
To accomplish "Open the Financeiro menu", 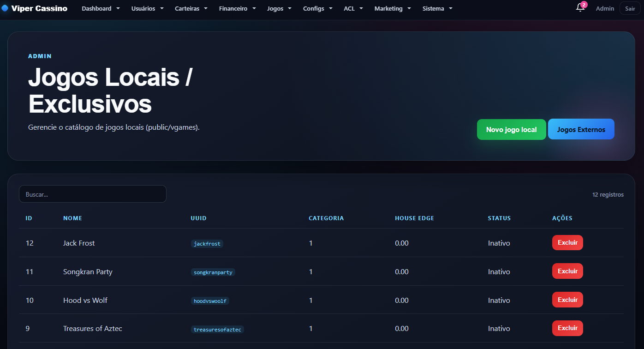I will tap(237, 8).
